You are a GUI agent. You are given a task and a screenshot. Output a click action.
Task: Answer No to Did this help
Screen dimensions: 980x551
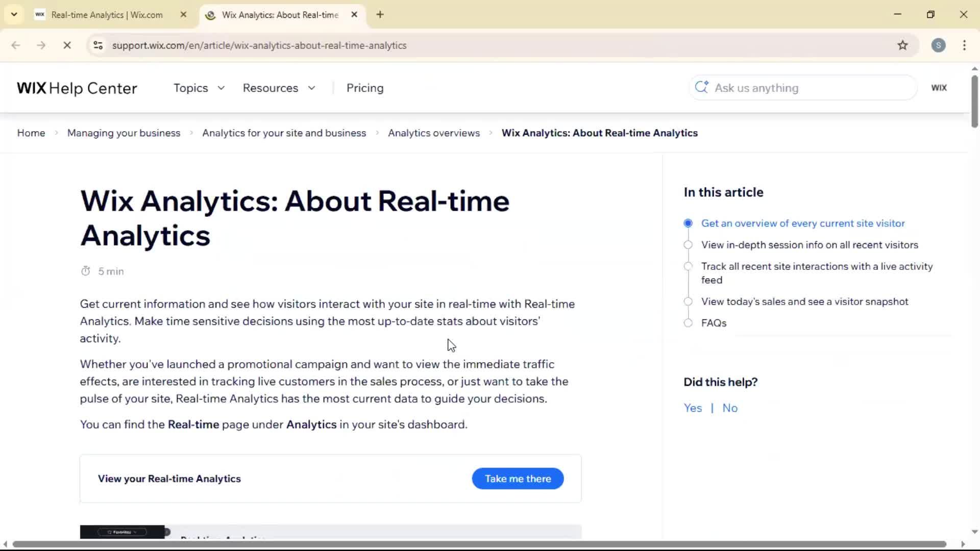(x=730, y=408)
